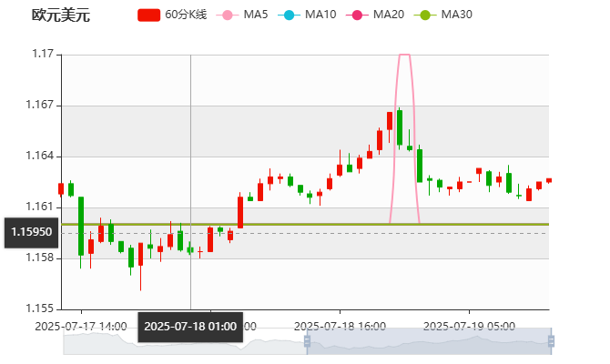The height and width of the screenshot is (364, 610).
Task: Click the 1.167 y-axis label
Action: (40, 105)
